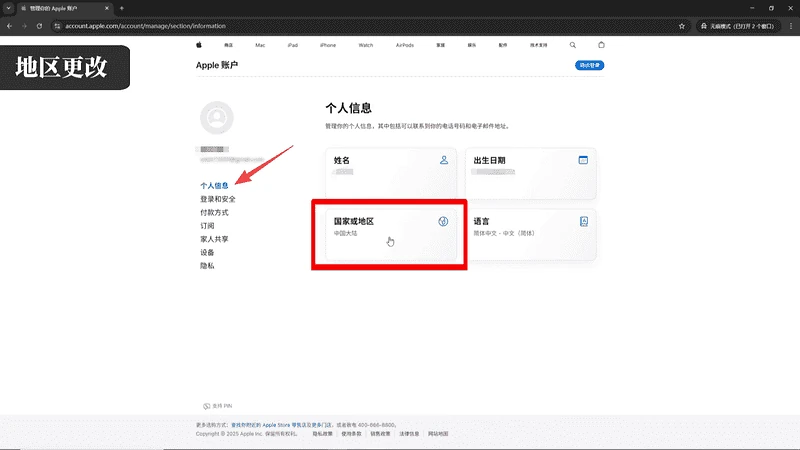This screenshot has width=800, height=450.
Task: Open 配件 in the navigation bar
Action: [503, 45]
